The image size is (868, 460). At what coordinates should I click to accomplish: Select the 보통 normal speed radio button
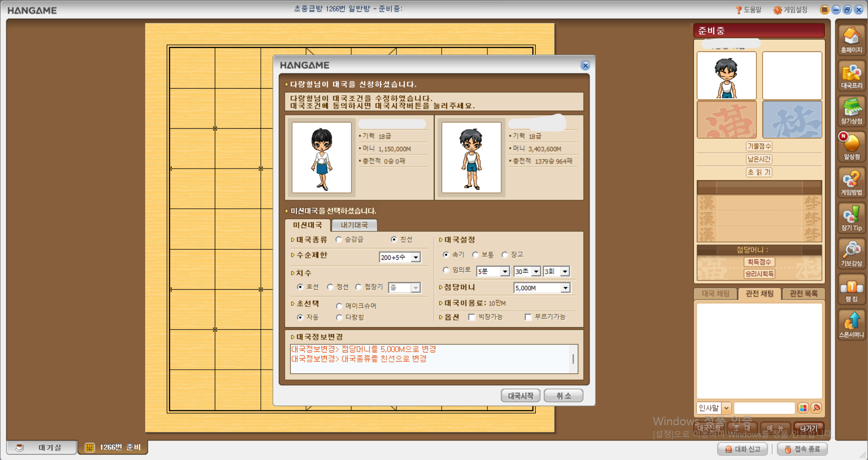(475, 255)
